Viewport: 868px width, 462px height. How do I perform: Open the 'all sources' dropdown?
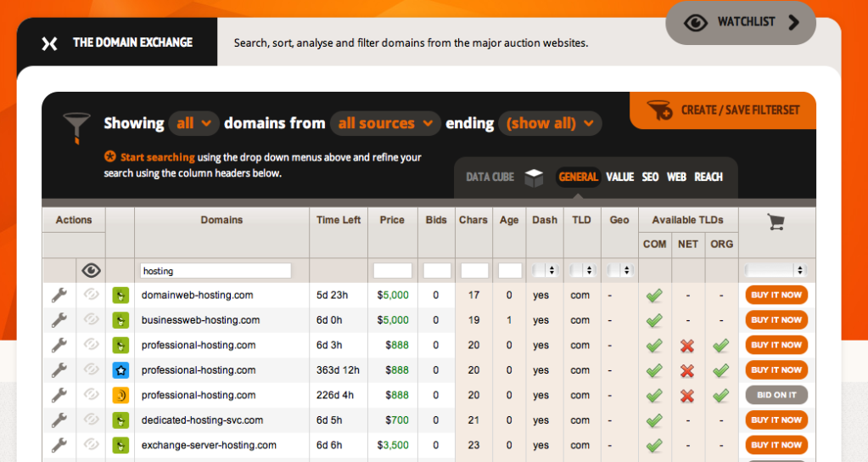(x=385, y=123)
